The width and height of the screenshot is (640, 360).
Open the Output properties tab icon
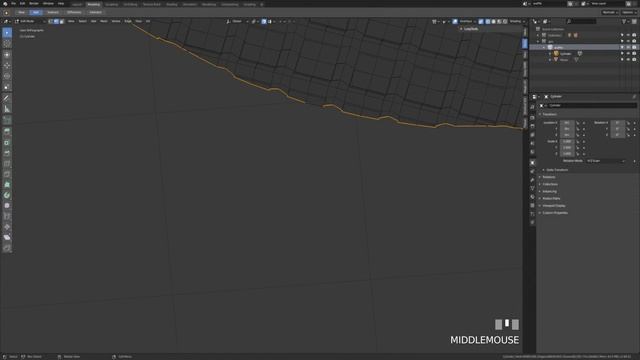(532, 126)
